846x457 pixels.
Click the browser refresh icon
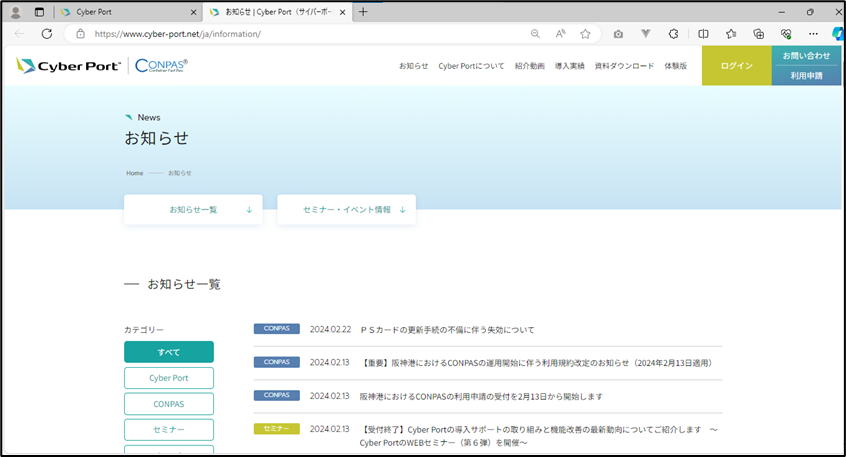coord(46,33)
